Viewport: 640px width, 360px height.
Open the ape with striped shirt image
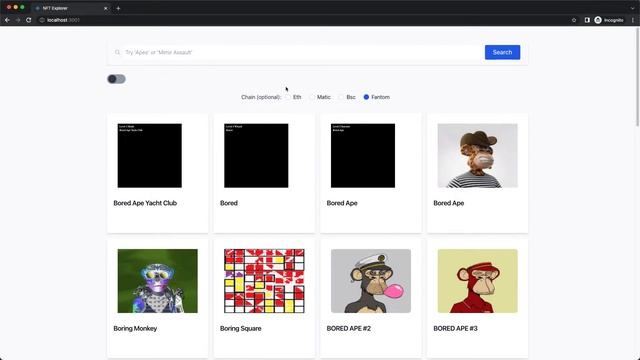pos(477,156)
